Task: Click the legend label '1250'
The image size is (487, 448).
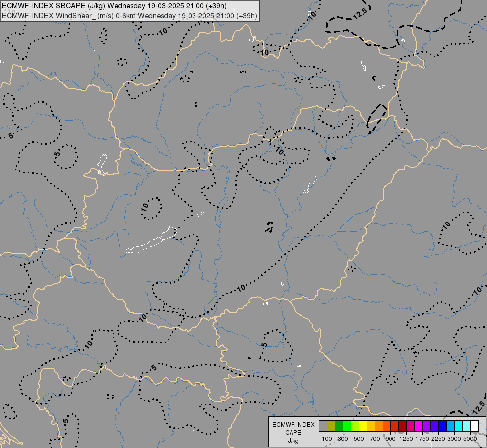Action: click(x=406, y=439)
